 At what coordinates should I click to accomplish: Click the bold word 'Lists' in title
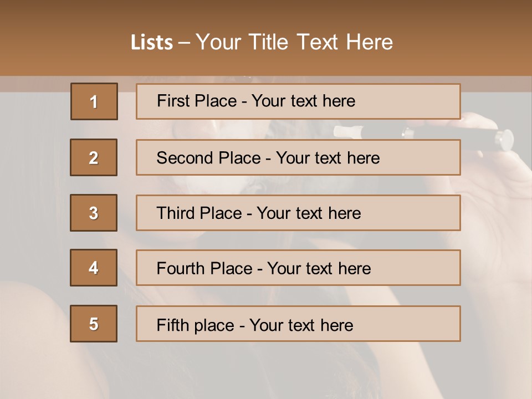[x=151, y=43]
